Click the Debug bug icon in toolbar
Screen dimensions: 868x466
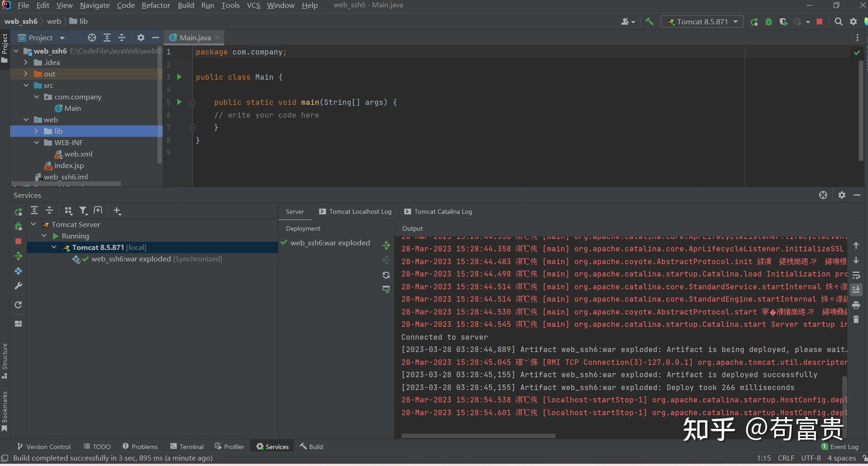[x=769, y=22]
